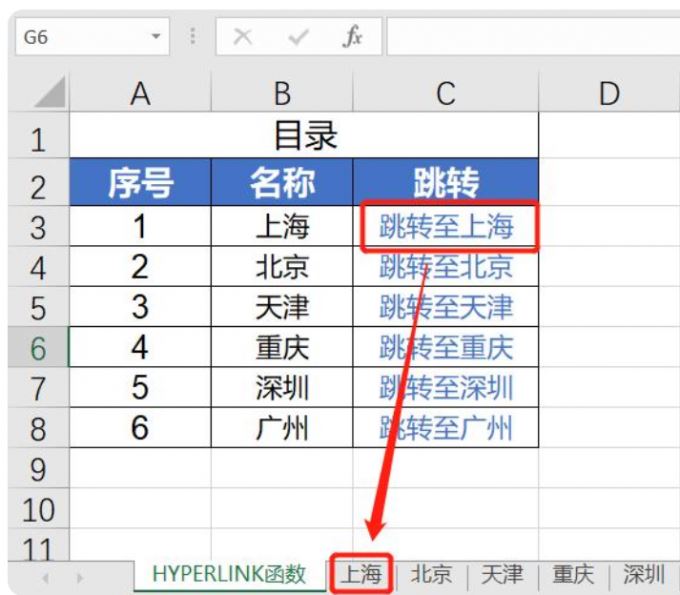Select the cell with serial number 2
Viewport: 680px width, 595px height.
coord(141,266)
